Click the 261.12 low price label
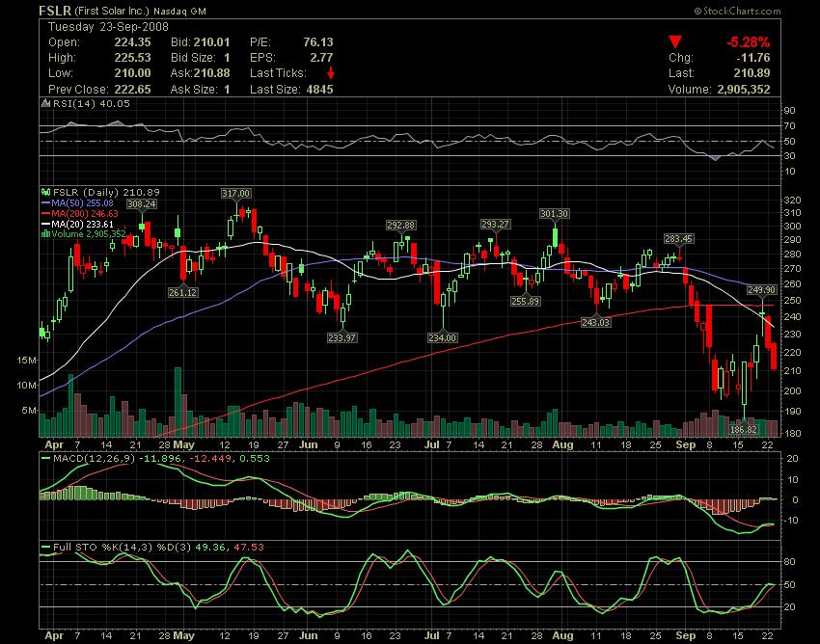 [x=182, y=292]
